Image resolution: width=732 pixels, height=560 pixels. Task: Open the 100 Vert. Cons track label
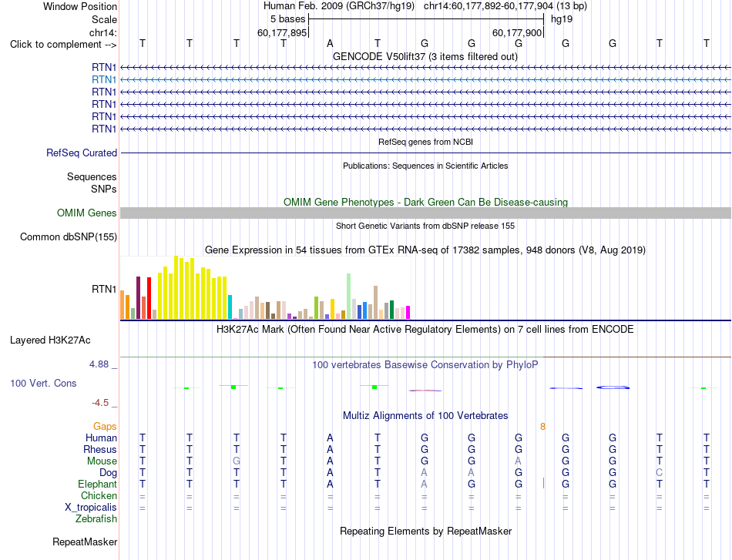43,383
